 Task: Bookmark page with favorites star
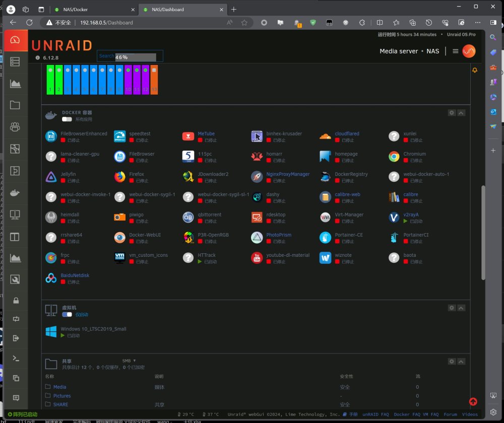(244, 23)
